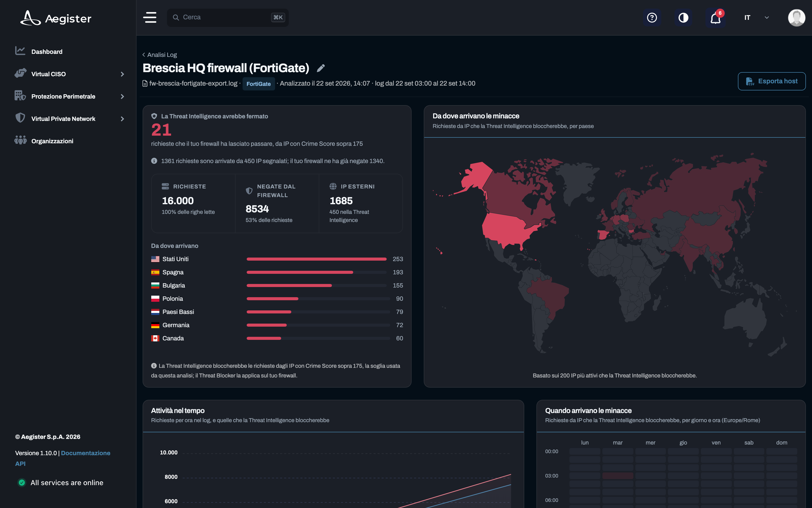Focus the Cerca search field
The width and height of the screenshot is (812, 508).
[x=228, y=18]
